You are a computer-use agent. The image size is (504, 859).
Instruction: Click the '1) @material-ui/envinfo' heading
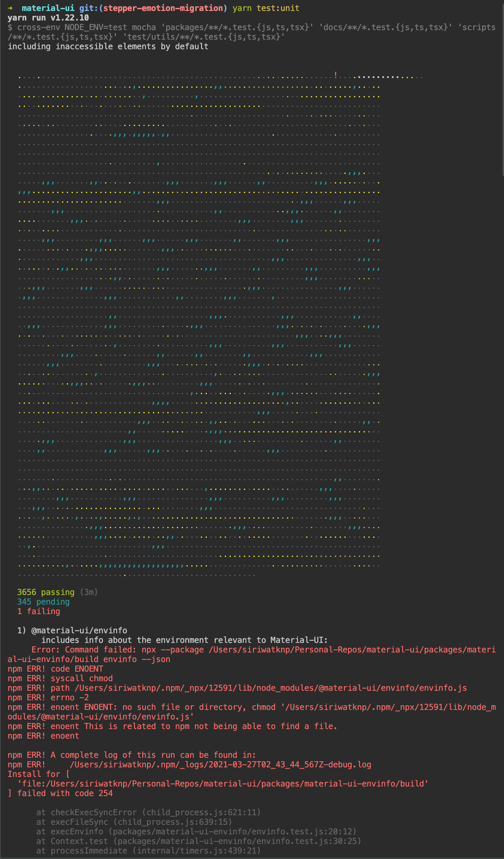pos(72,631)
